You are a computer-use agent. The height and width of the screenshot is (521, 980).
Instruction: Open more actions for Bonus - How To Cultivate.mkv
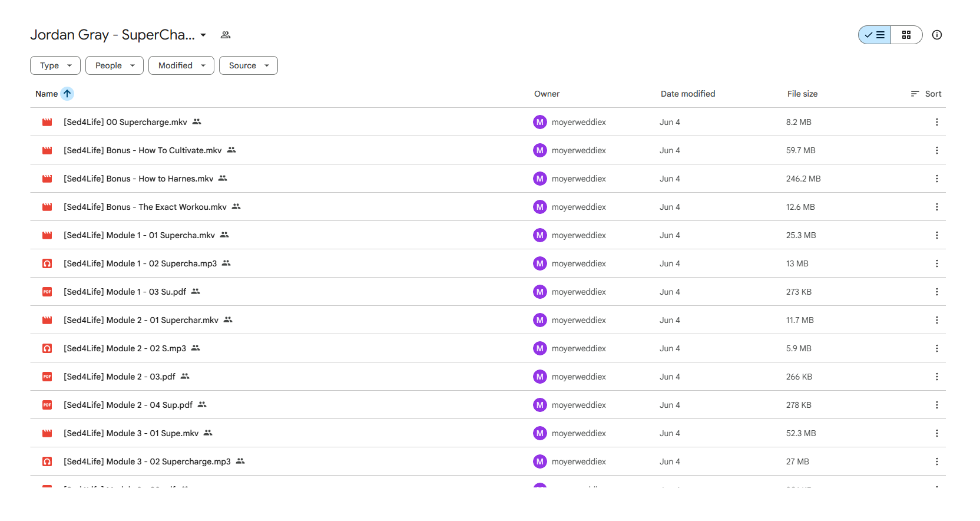[x=936, y=150]
